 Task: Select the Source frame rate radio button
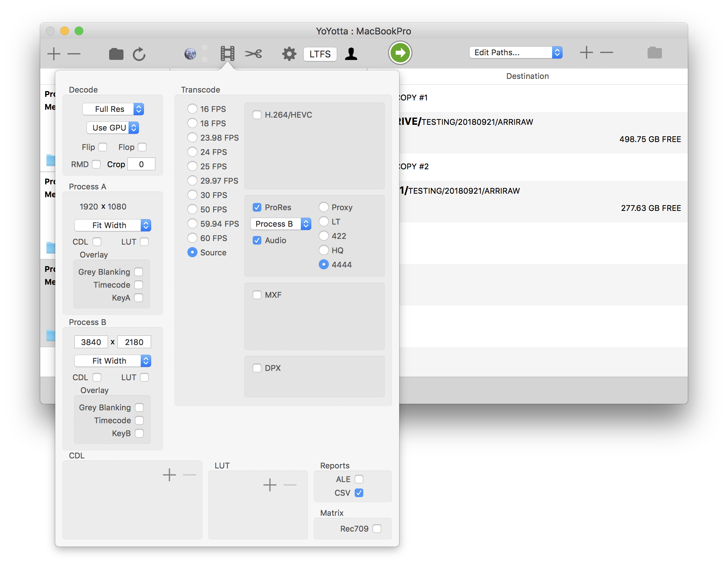click(x=192, y=253)
